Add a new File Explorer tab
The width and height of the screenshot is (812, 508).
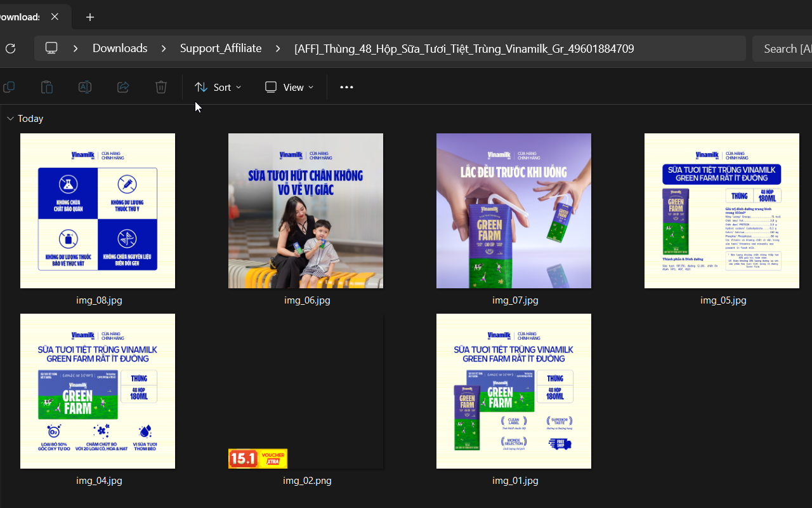point(90,17)
